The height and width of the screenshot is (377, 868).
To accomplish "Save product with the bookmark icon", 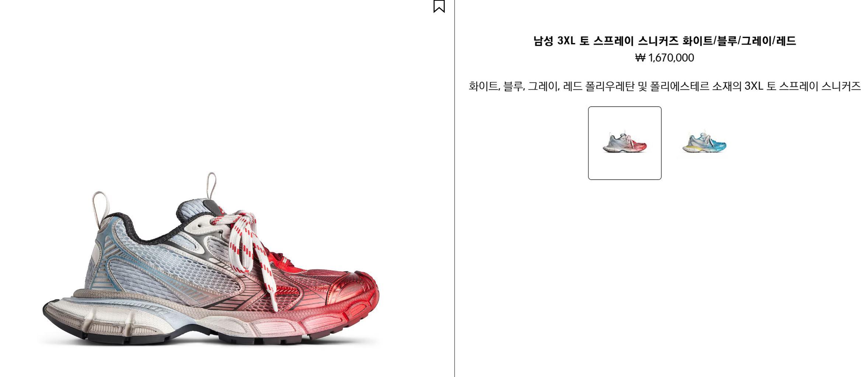I will click(x=439, y=6).
